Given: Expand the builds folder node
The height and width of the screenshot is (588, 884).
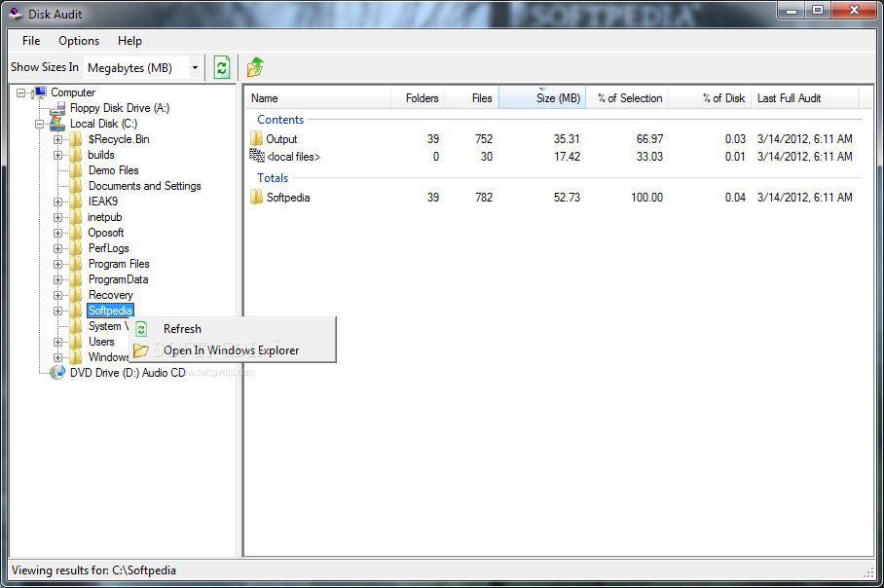Looking at the screenshot, I should click(57, 155).
